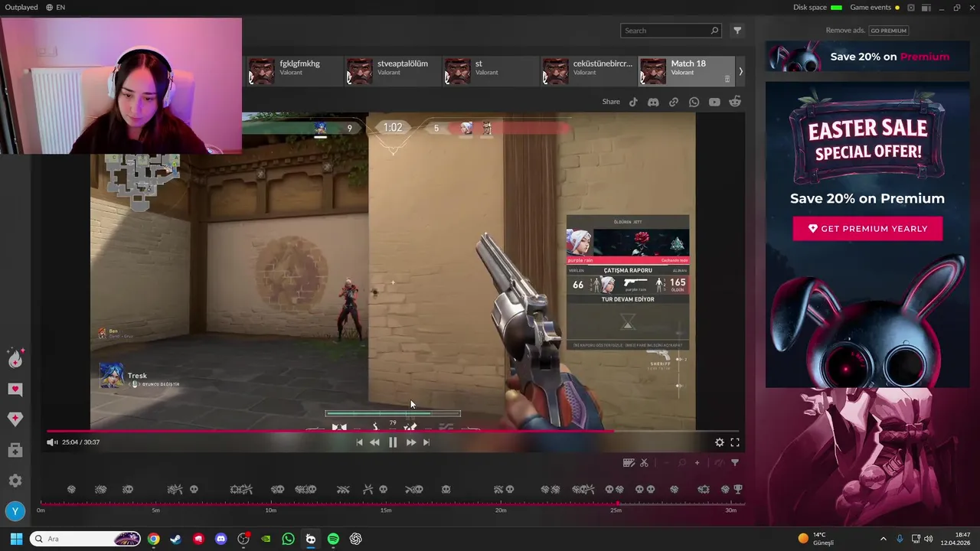The width and height of the screenshot is (980, 551).
Task: Select the Match 18 tab
Action: (686, 71)
